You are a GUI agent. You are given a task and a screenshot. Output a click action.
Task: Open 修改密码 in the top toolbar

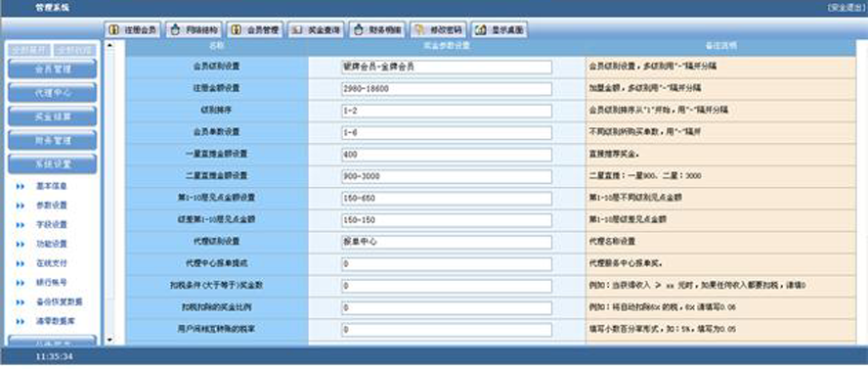[x=440, y=30]
